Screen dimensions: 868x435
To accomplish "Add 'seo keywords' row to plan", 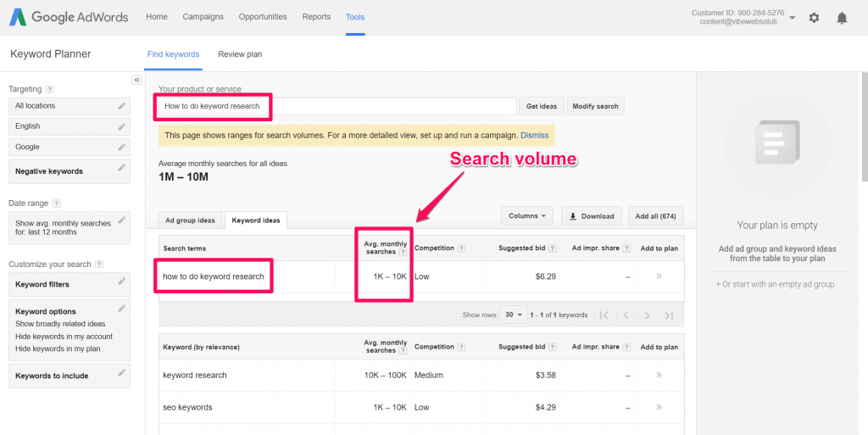I will tap(659, 407).
